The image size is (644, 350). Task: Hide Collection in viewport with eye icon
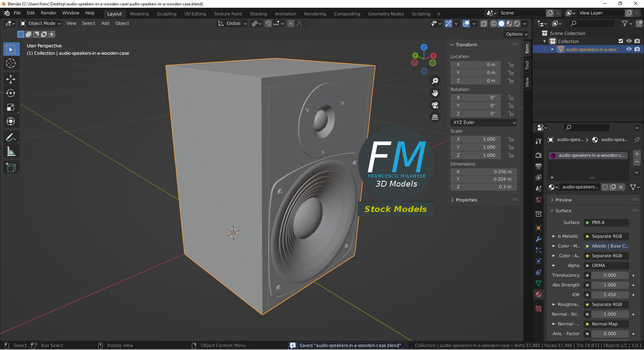pos(629,41)
